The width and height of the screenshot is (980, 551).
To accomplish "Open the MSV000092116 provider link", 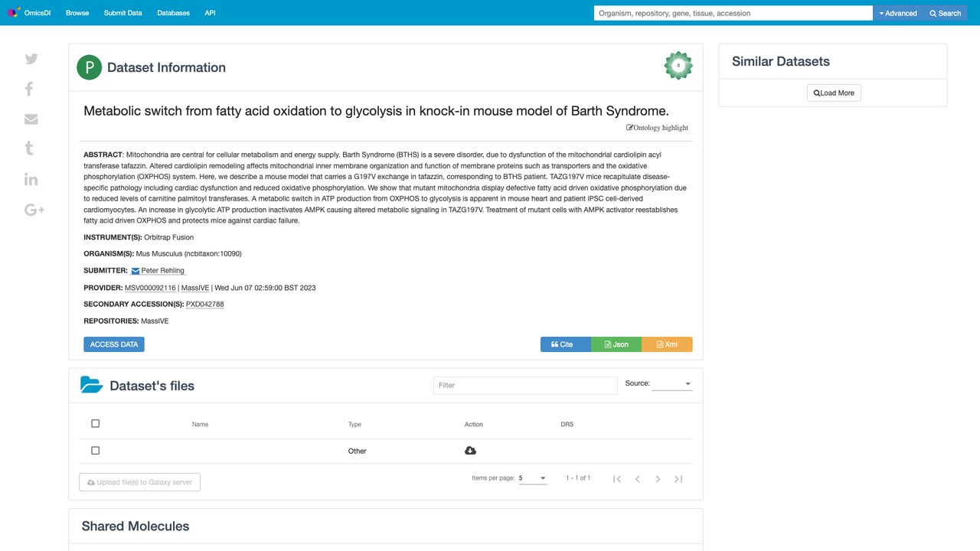I will tap(150, 288).
